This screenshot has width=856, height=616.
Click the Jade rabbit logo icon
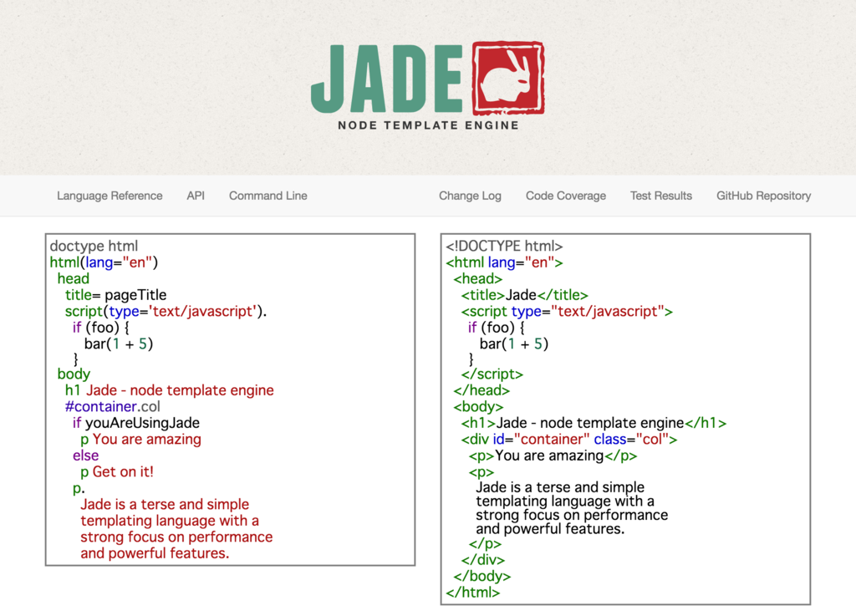508,78
